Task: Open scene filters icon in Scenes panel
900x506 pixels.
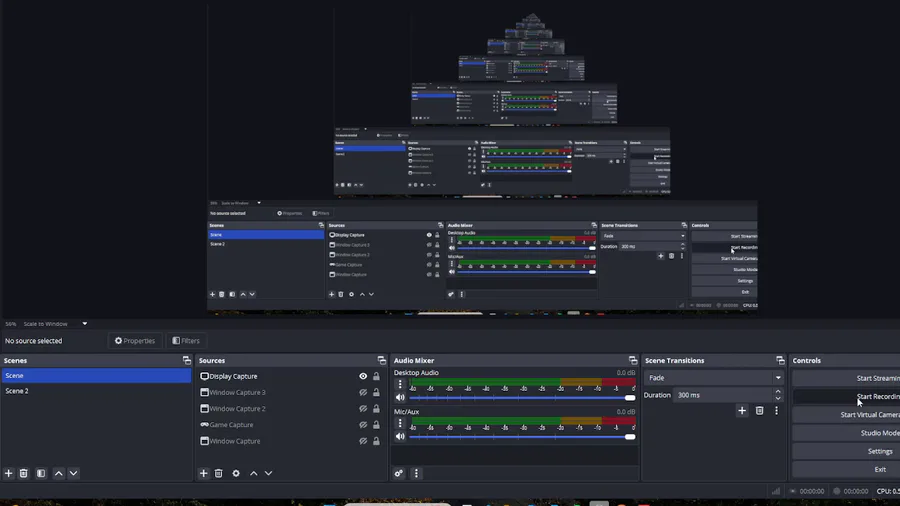Action: coord(41,473)
